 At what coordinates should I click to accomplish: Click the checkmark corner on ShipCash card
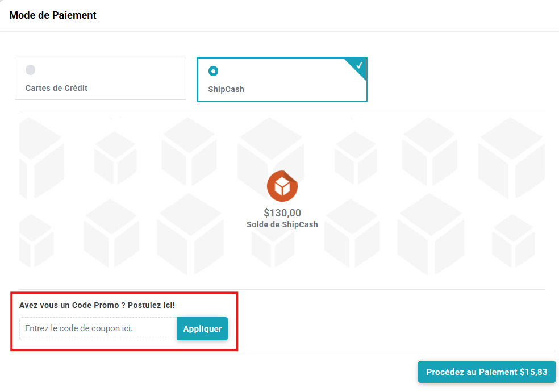pos(357,66)
